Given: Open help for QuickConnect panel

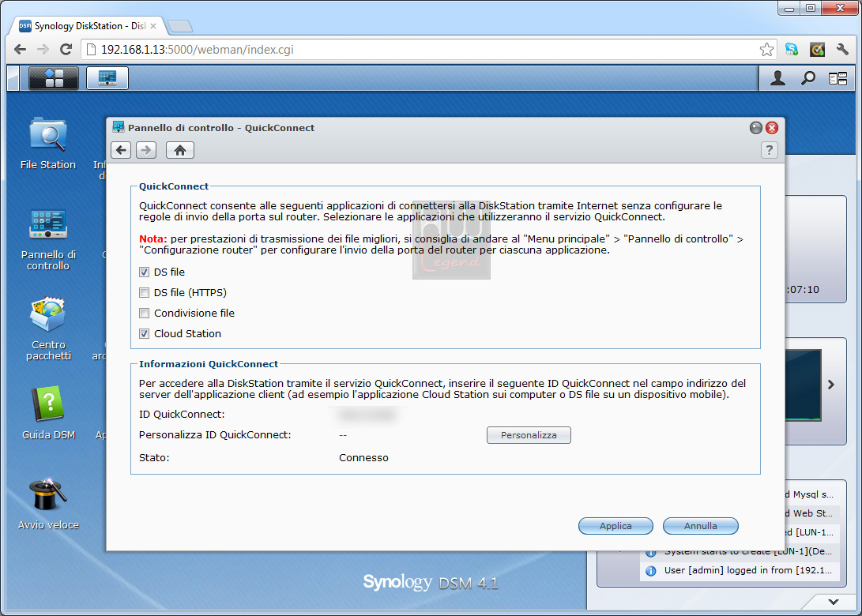Looking at the screenshot, I should click(x=769, y=150).
